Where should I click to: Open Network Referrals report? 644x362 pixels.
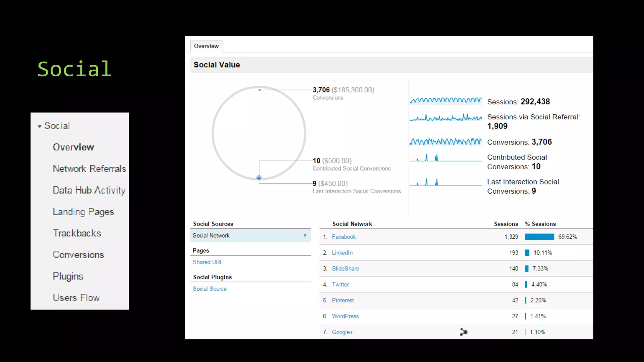point(89,169)
